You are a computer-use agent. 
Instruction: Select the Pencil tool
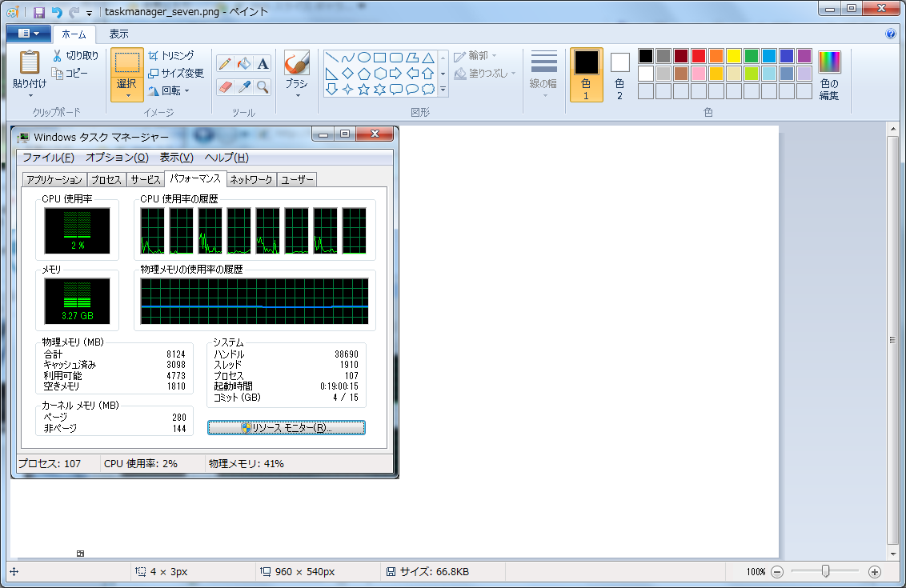[x=225, y=63]
